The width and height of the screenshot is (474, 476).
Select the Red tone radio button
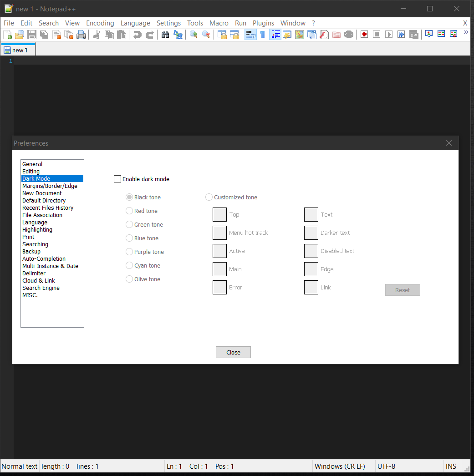(129, 211)
